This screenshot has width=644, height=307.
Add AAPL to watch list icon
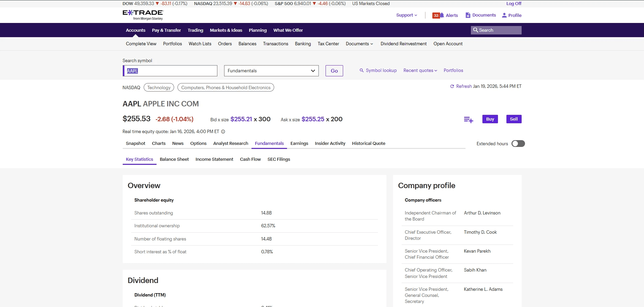coord(469,120)
